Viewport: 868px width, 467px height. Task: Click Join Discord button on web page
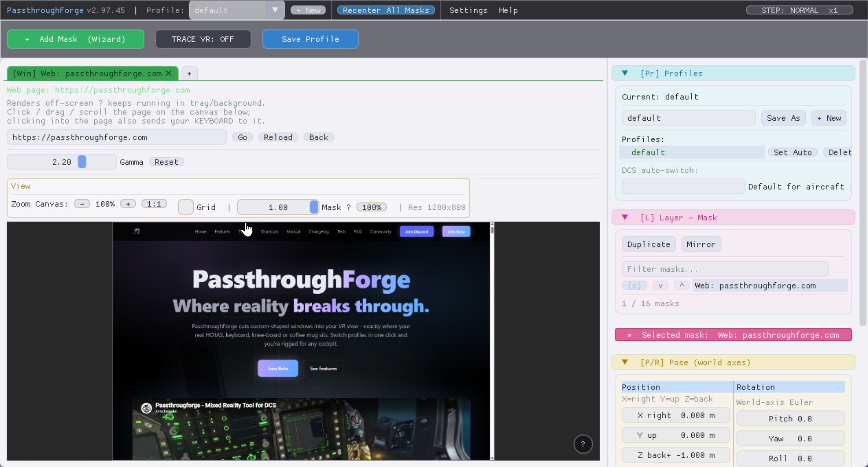(x=417, y=231)
